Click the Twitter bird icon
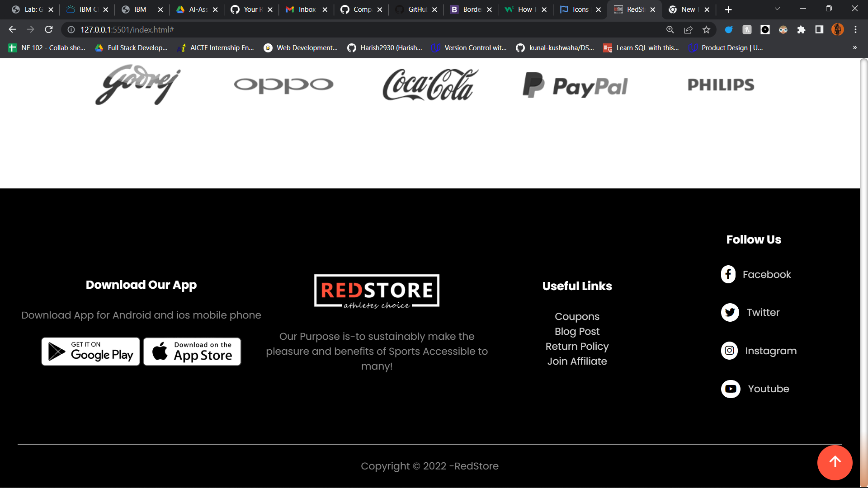This screenshot has width=868, height=488. tap(730, 312)
